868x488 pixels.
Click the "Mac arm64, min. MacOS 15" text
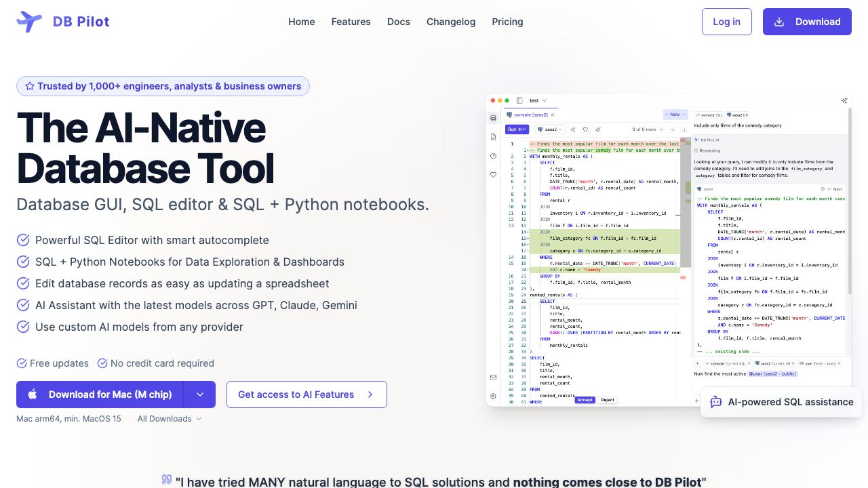tap(68, 419)
